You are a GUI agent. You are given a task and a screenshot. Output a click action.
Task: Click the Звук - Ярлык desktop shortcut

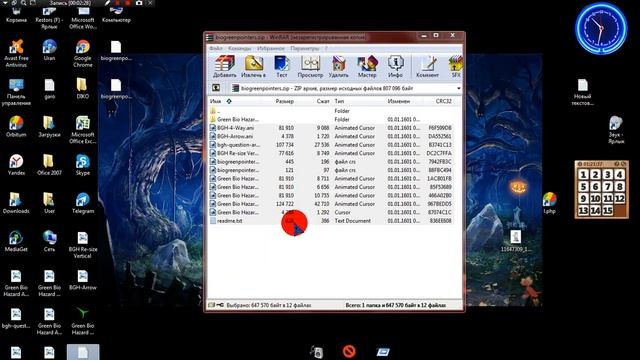pyautogui.click(x=616, y=130)
